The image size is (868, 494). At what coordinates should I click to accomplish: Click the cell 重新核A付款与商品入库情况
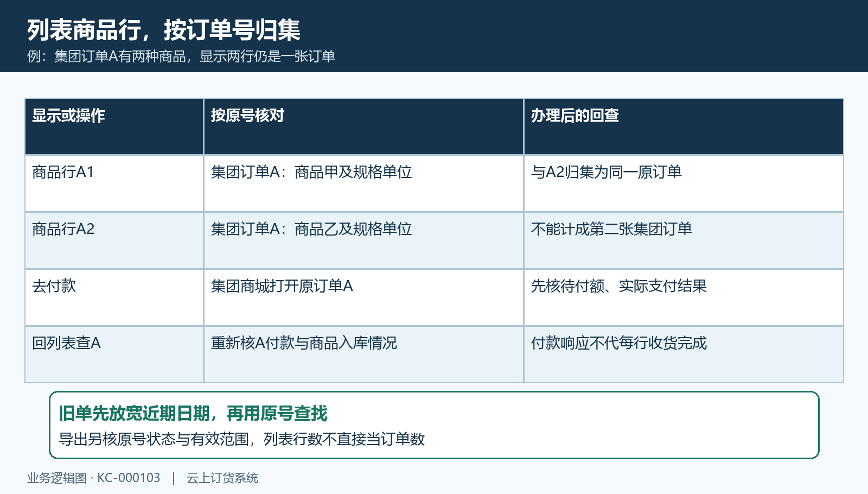coord(363,354)
